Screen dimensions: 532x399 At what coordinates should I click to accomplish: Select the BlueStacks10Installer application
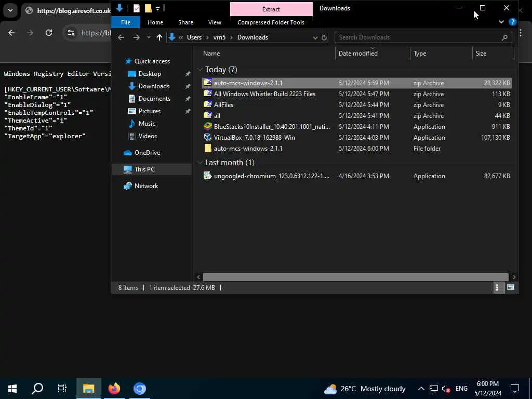356,127
